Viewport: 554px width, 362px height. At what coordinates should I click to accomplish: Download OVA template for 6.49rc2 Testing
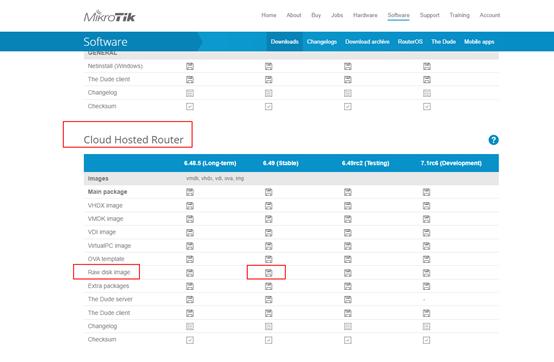click(x=348, y=259)
